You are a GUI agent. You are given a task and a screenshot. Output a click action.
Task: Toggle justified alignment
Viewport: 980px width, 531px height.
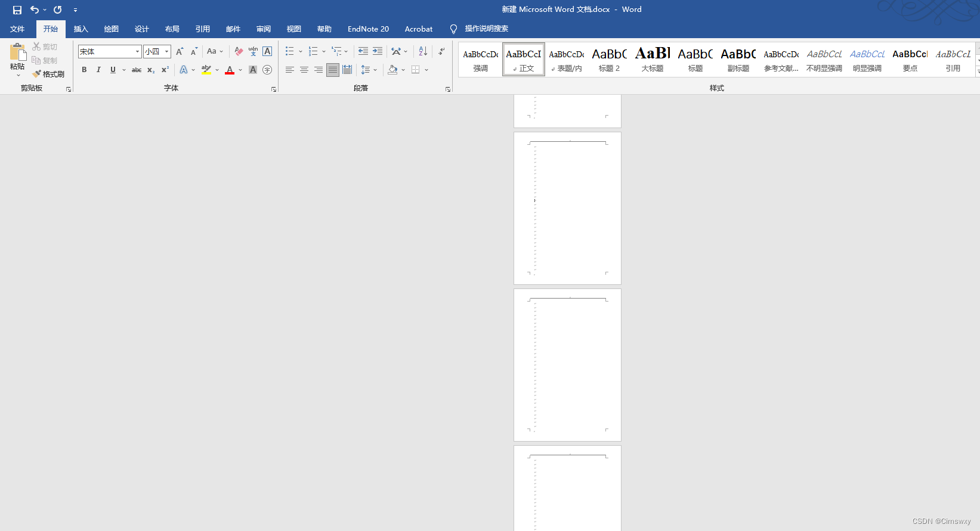(333, 70)
